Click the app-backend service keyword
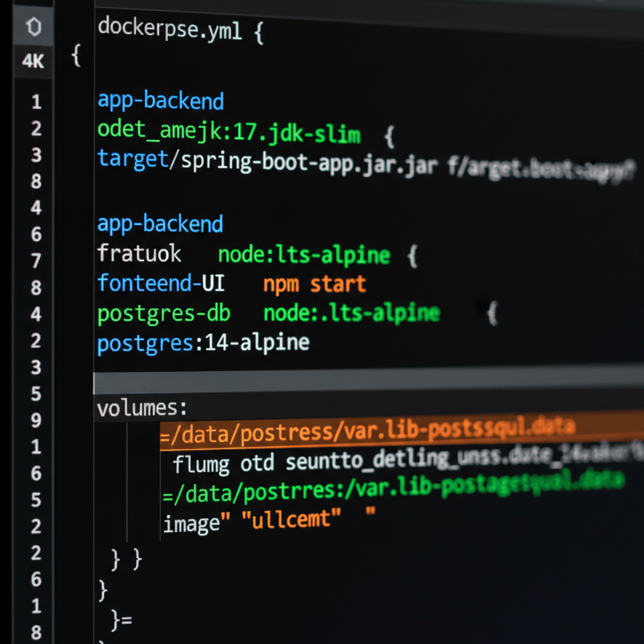The width and height of the screenshot is (644, 644). click(x=160, y=100)
